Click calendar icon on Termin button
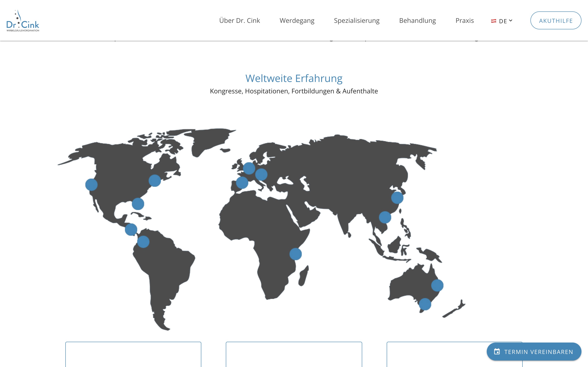The image size is (588, 367). point(497,352)
